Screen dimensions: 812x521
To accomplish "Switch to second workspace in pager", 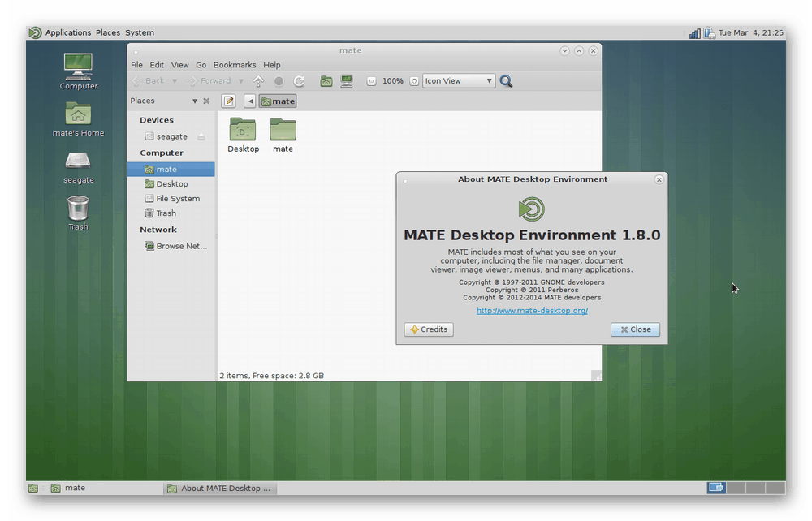I will pos(736,488).
